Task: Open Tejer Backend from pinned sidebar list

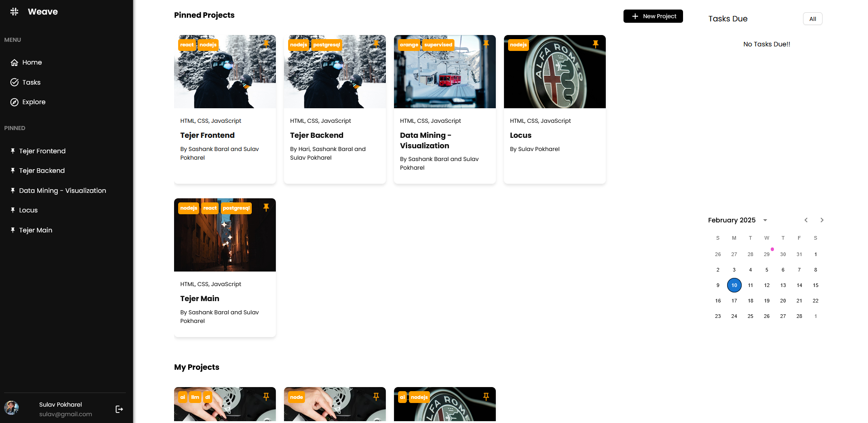Action: click(x=42, y=171)
